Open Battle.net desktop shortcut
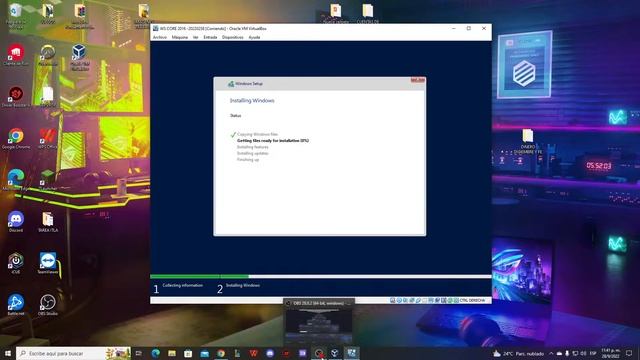 (x=16, y=305)
